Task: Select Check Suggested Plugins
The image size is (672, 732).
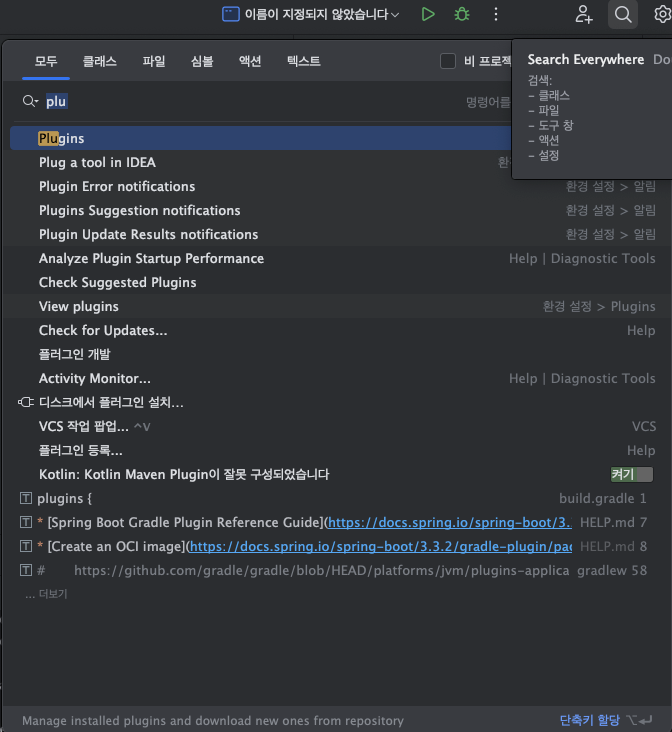Action: 335,282
